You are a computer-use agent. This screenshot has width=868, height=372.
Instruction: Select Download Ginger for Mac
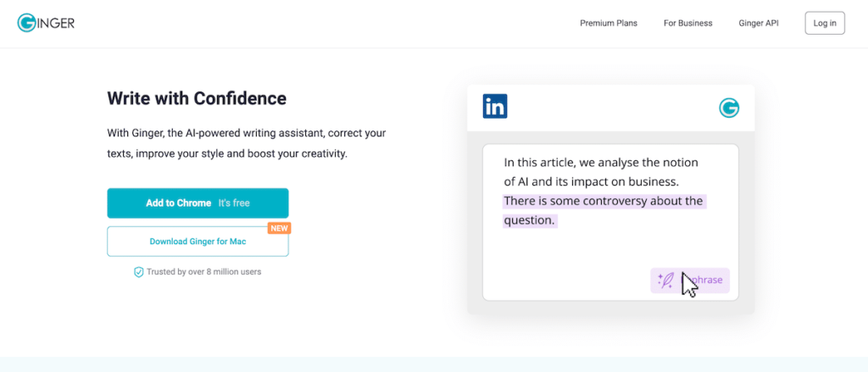pos(198,242)
